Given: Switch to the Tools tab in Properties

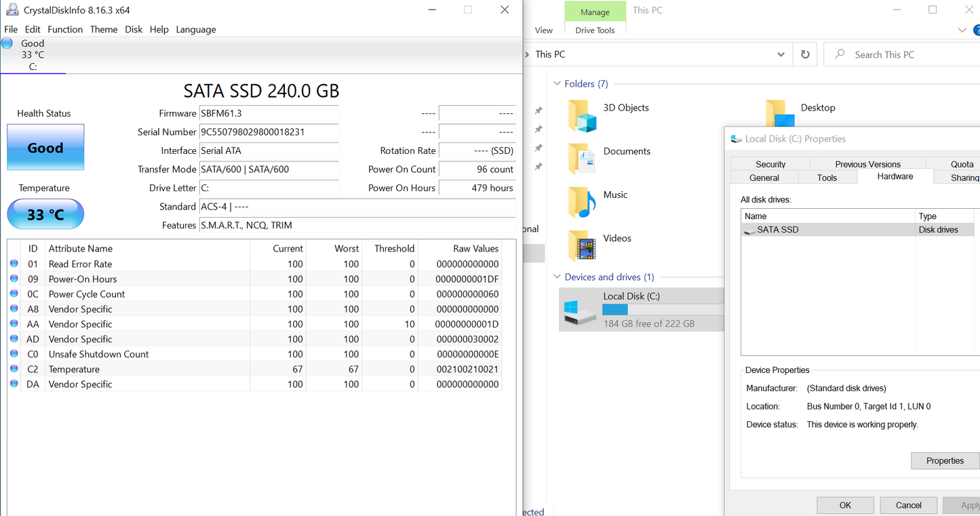Looking at the screenshot, I should [827, 178].
